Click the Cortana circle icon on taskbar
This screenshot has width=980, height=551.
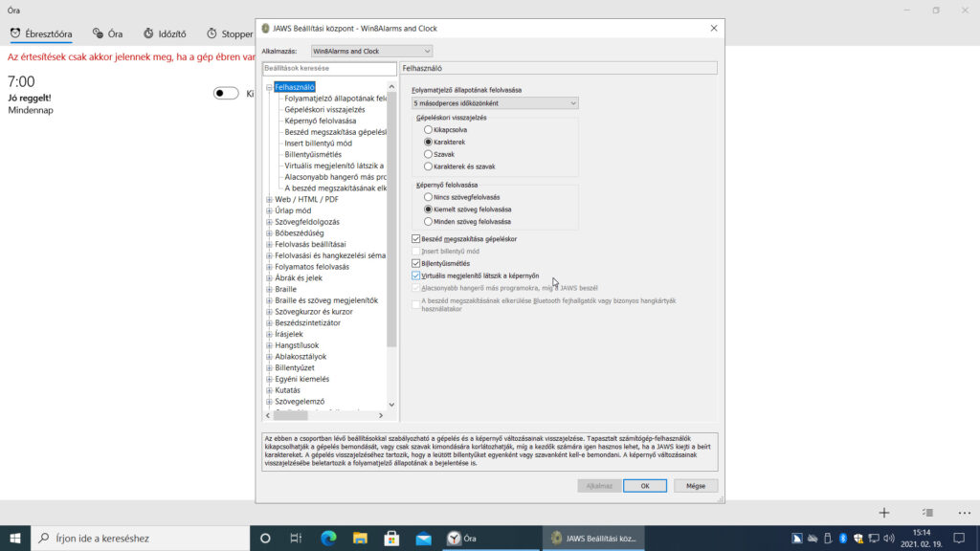pyautogui.click(x=265, y=538)
